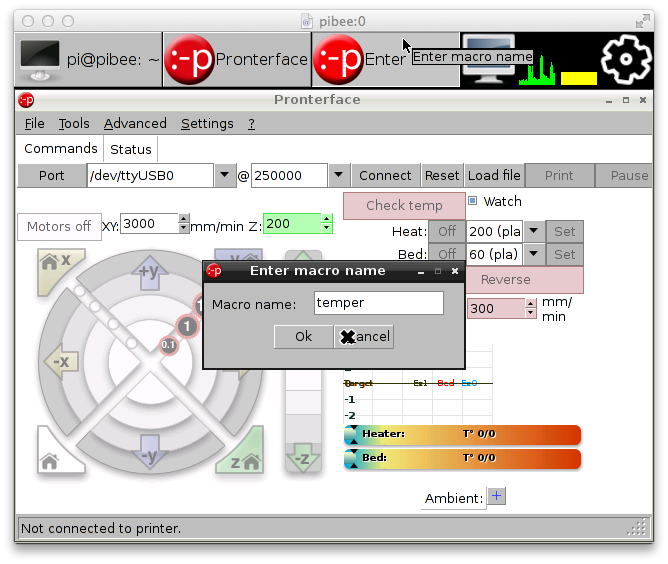Screen dimensions: 668x564
Task: Switch to the Commands tab
Action: click(60, 148)
